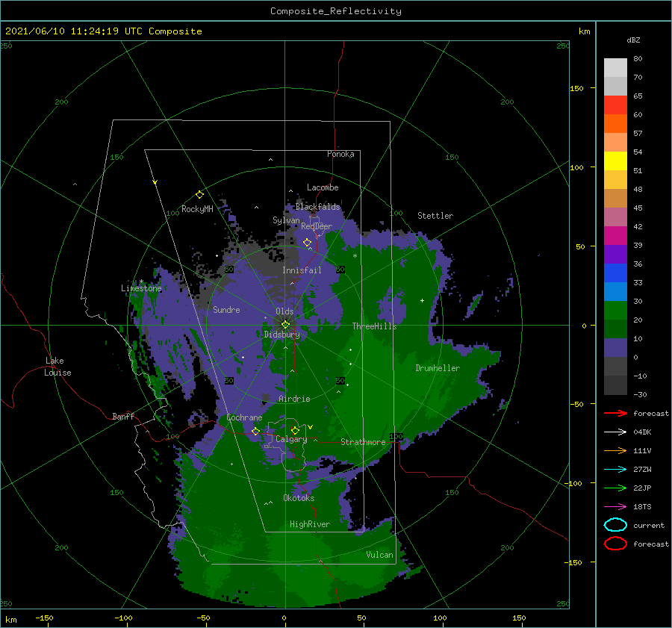Image resolution: width=672 pixels, height=628 pixels.
Task: Select the Airdrie label
Action: point(294,399)
